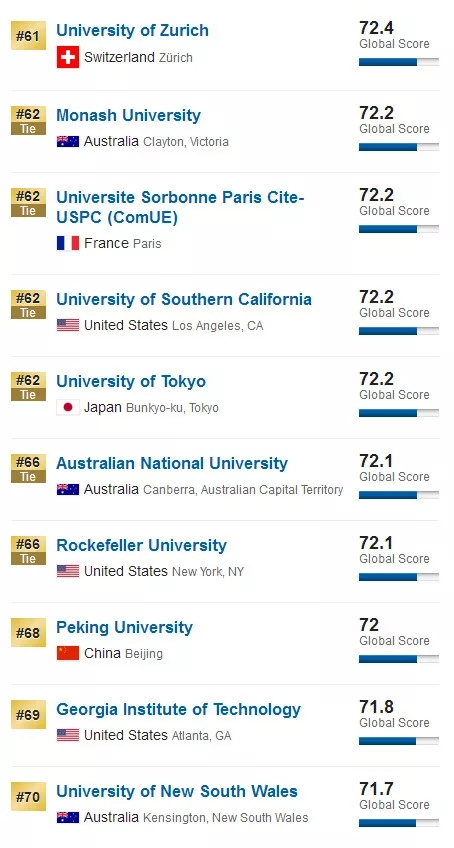This screenshot has height=848, width=454.
Task: Click the 72.4 global score bar
Action: tap(399, 62)
